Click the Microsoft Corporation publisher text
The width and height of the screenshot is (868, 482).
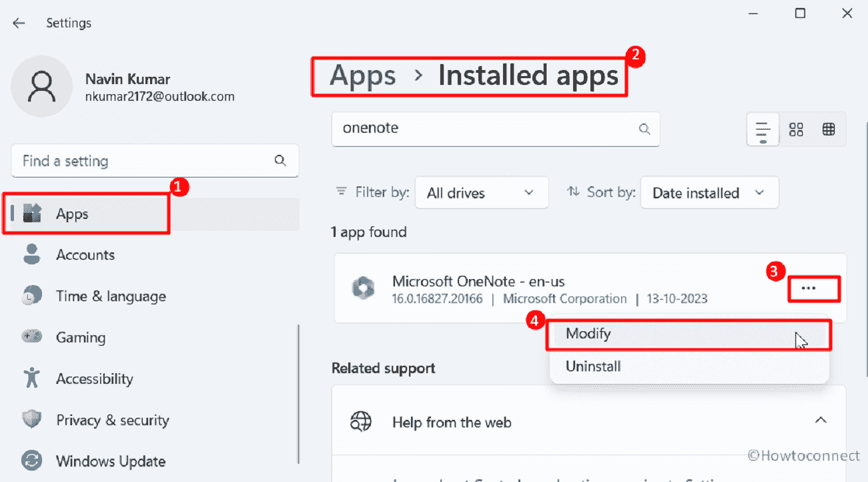[565, 298]
